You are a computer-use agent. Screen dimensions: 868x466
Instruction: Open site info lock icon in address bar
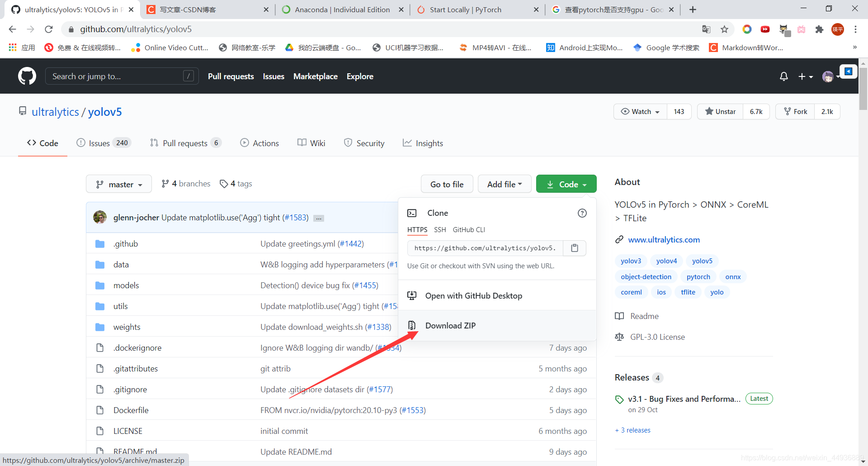coord(71,29)
